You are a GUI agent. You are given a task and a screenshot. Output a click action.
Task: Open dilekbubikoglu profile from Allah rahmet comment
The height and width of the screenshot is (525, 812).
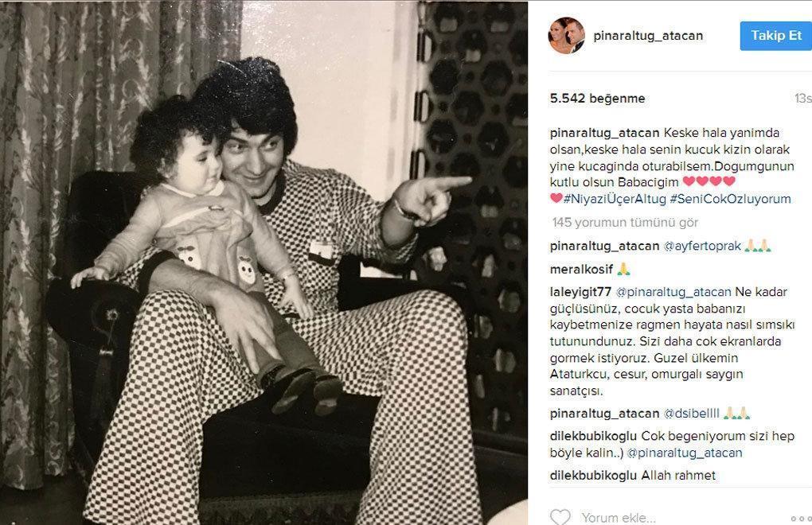click(594, 476)
